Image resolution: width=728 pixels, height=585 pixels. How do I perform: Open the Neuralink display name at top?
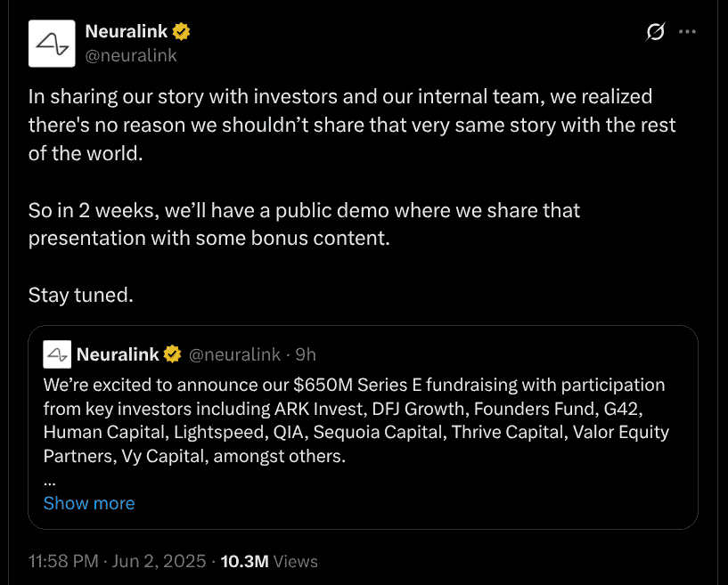[126, 32]
